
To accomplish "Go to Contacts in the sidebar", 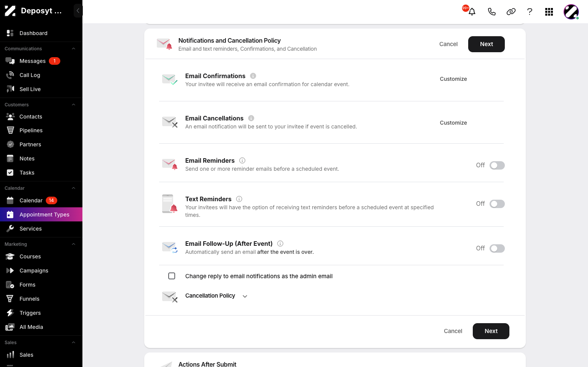I will point(41,117).
